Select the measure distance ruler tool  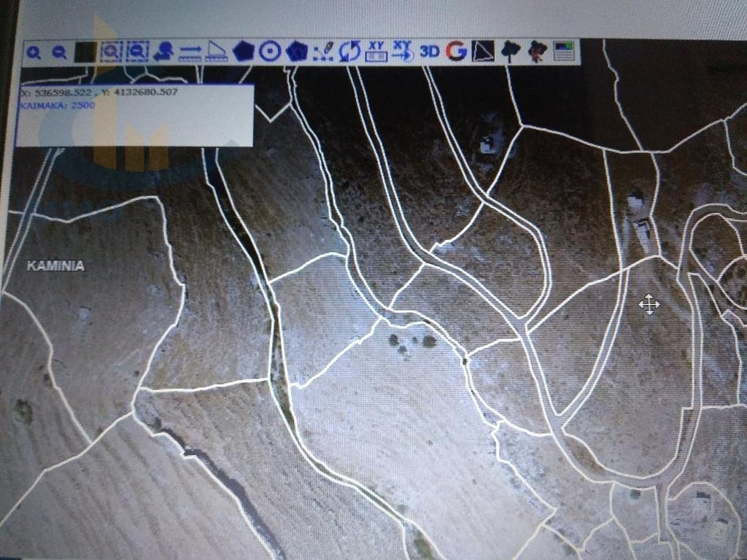(190, 52)
